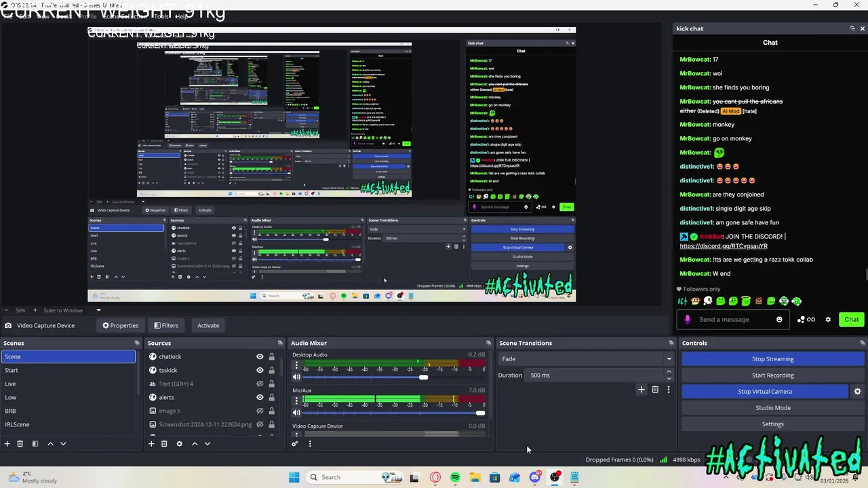Float the Sources dock panel
The height and width of the screenshot is (488, 868).
(280, 343)
